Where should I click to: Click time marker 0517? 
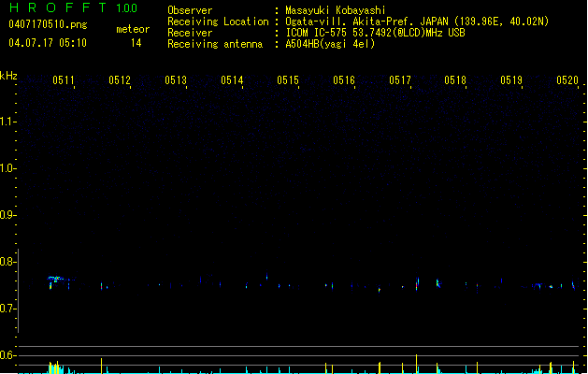coord(400,80)
